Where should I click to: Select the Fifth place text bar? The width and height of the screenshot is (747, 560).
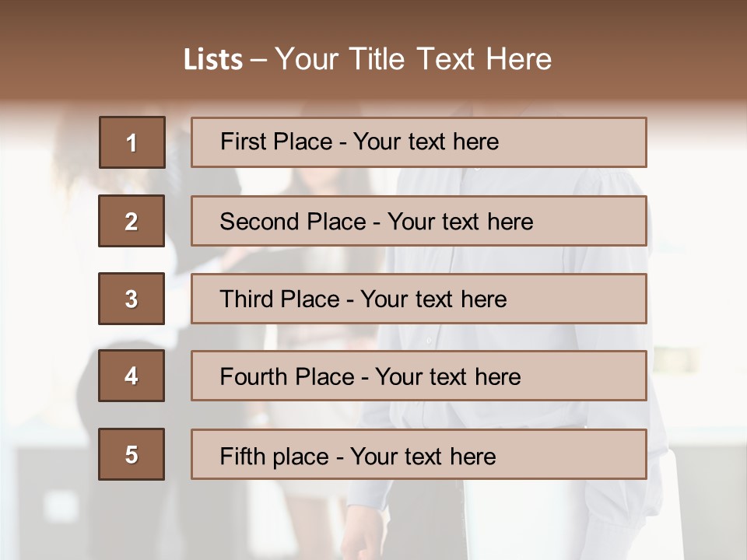tap(419, 454)
